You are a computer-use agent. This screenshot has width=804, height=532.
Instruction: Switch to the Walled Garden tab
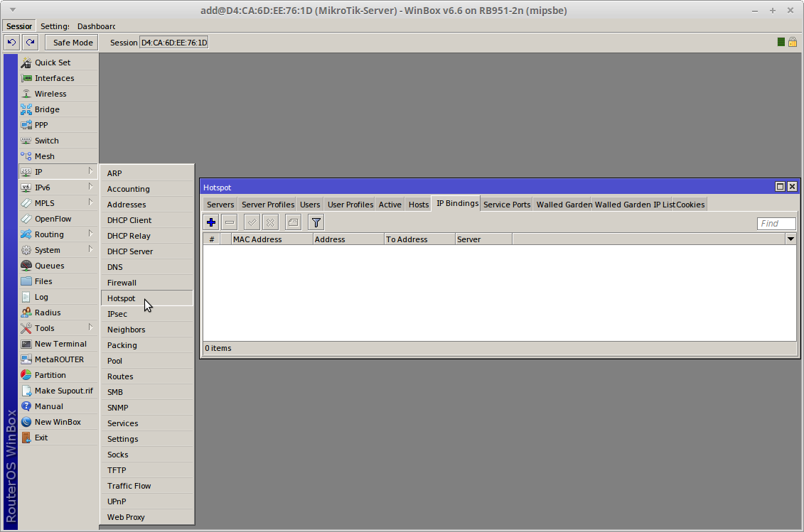coord(564,205)
